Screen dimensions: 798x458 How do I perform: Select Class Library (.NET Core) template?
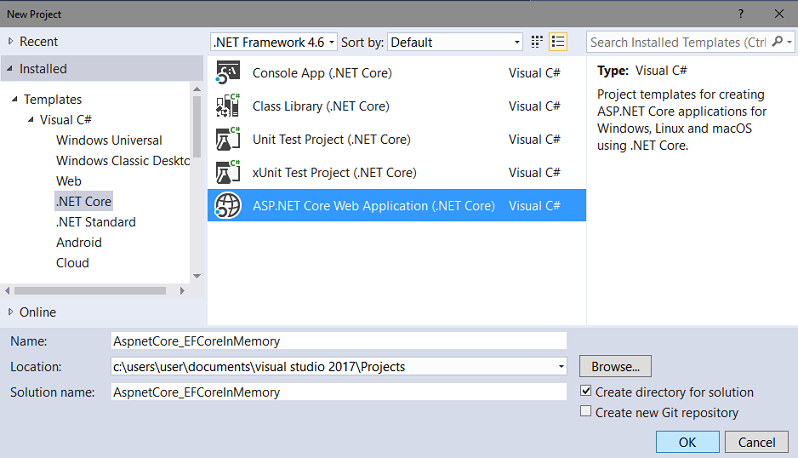(396, 105)
